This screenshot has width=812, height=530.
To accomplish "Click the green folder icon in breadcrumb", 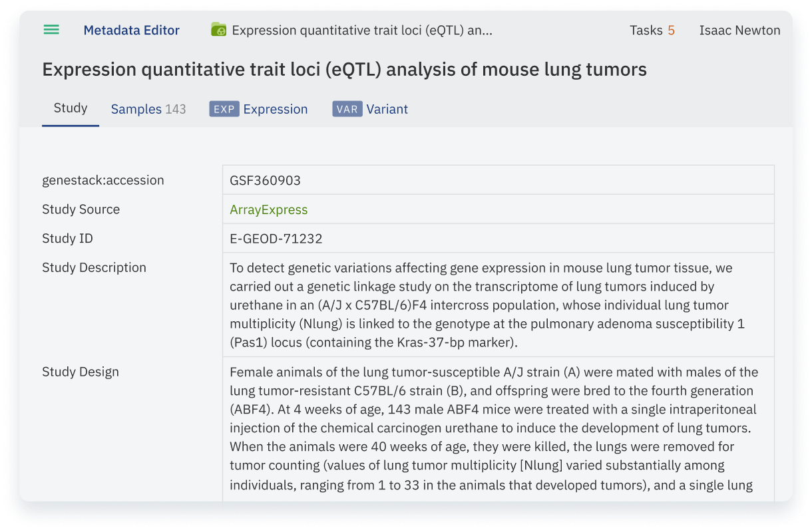I will (x=218, y=30).
